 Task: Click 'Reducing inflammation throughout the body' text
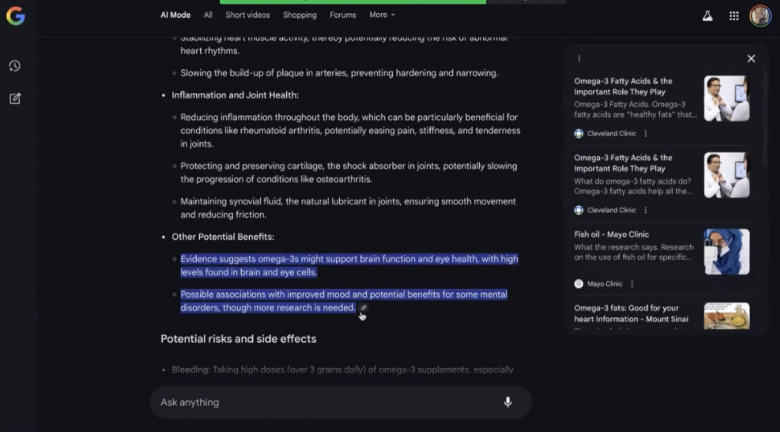click(x=270, y=117)
